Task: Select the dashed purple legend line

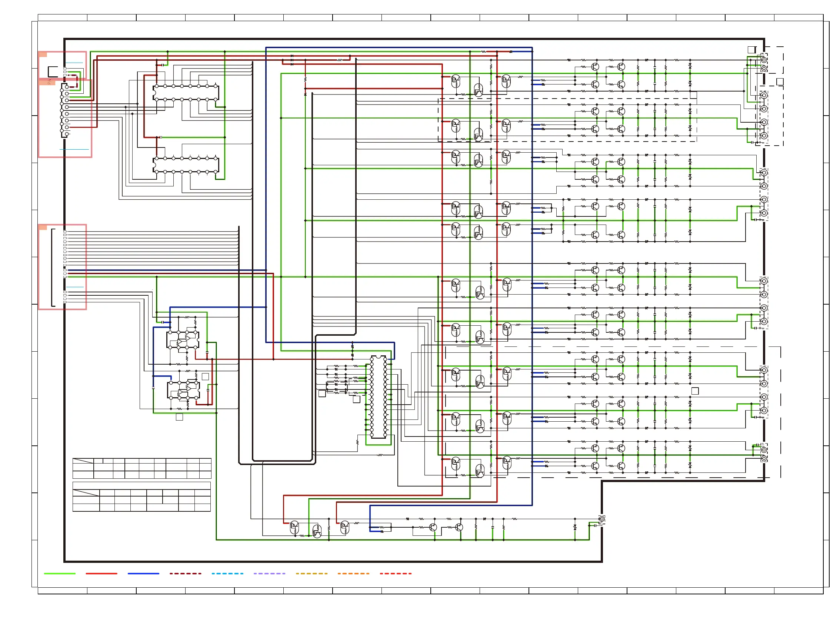Action: (269, 573)
